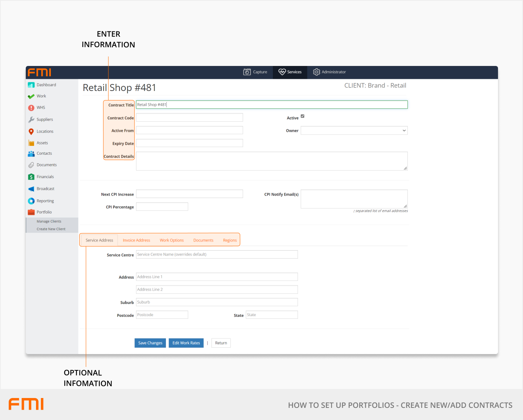Click the Capture camera icon
This screenshot has width=523, height=420.
[x=247, y=72]
